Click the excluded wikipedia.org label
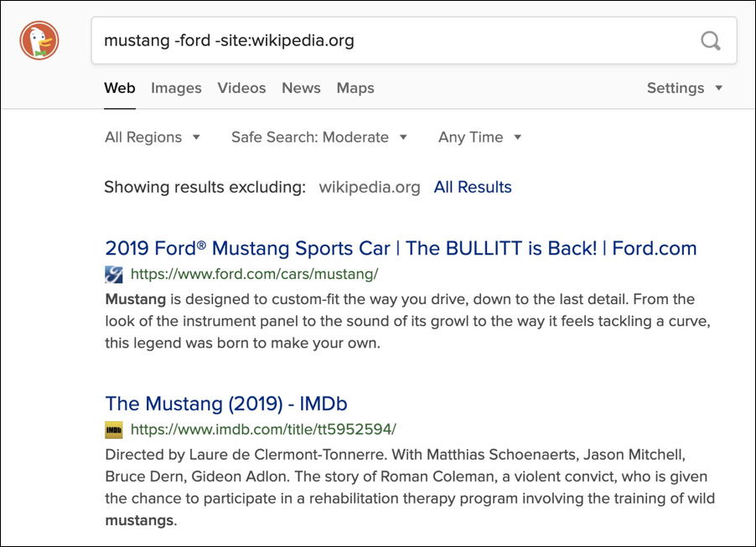The width and height of the screenshot is (756, 547). [370, 187]
